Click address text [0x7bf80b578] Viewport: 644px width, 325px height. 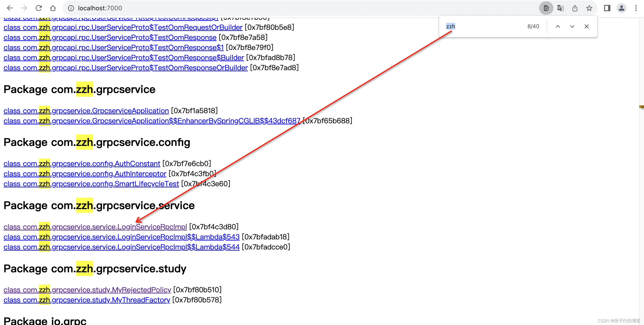(197, 300)
